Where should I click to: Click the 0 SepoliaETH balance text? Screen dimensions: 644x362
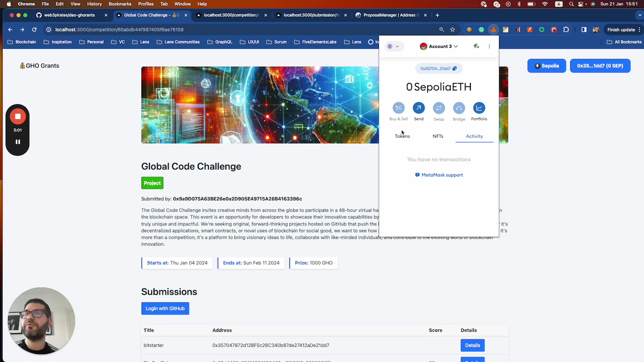[x=439, y=87]
